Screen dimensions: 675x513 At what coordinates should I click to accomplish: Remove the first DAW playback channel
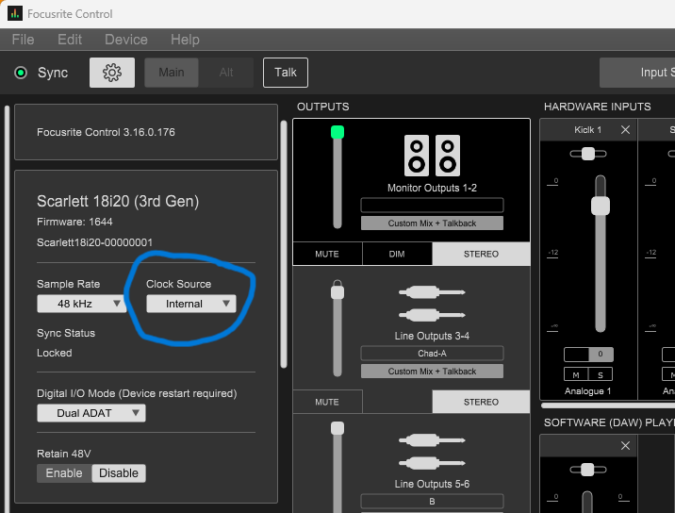pos(625,445)
